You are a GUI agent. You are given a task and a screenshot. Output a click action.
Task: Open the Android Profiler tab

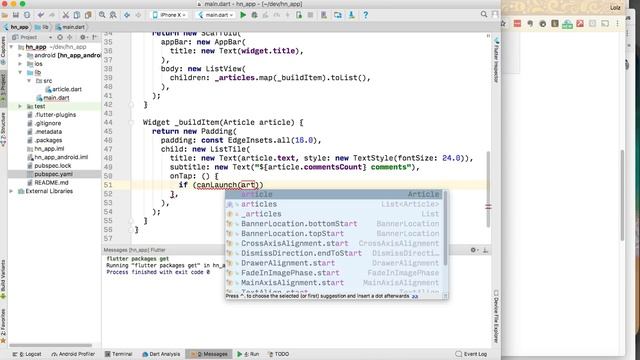pos(73,354)
